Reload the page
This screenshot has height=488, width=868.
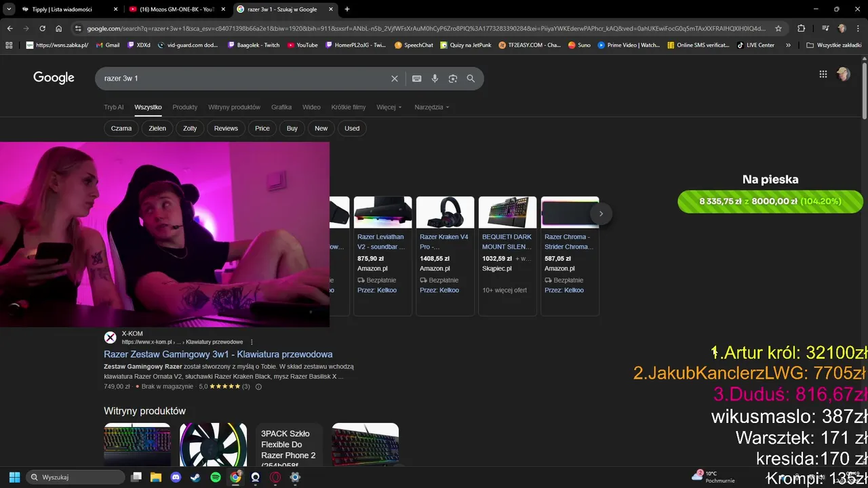tap(42, 28)
